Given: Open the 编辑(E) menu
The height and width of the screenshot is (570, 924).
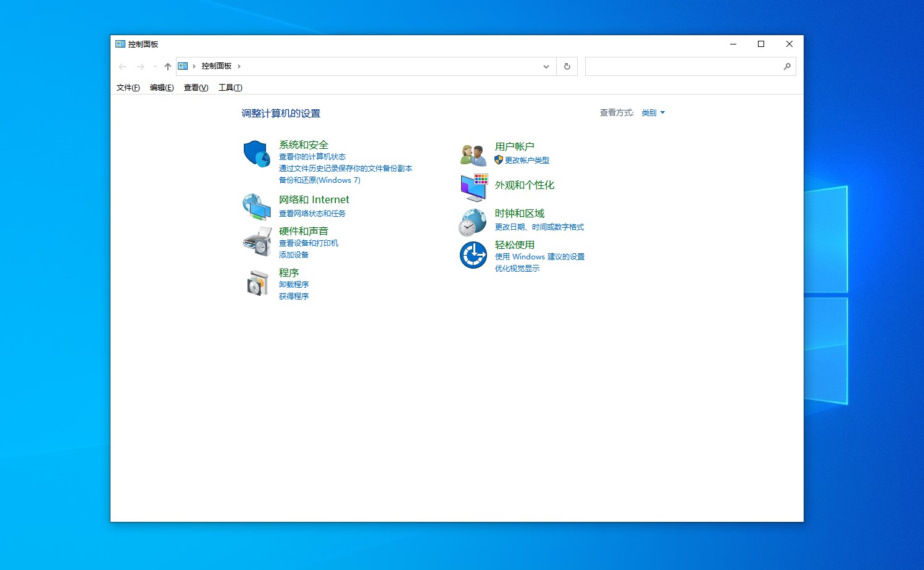Looking at the screenshot, I should tap(162, 88).
